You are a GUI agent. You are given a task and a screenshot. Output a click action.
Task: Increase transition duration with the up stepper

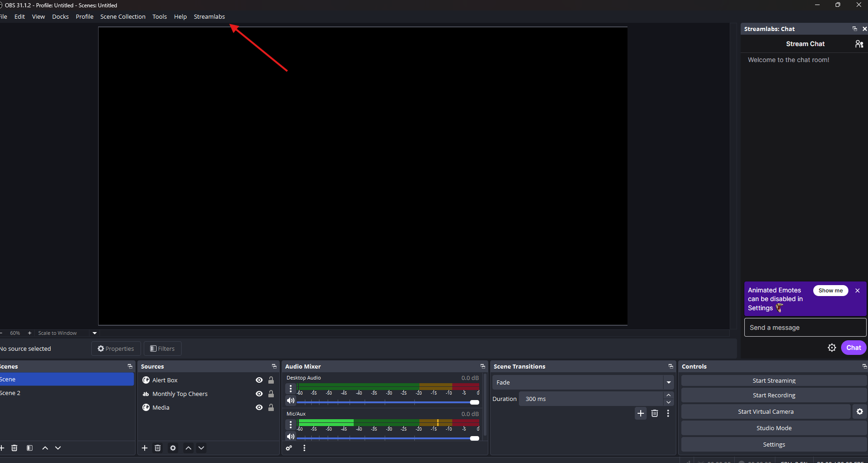[x=668, y=395]
